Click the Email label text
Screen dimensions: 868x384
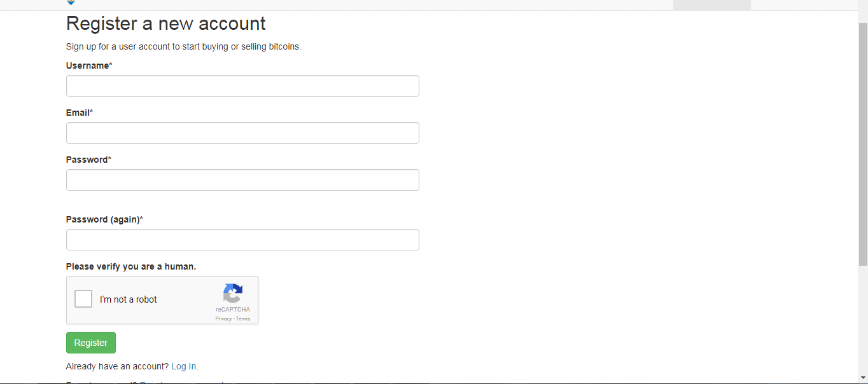pyautogui.click(x=78, y=113)
